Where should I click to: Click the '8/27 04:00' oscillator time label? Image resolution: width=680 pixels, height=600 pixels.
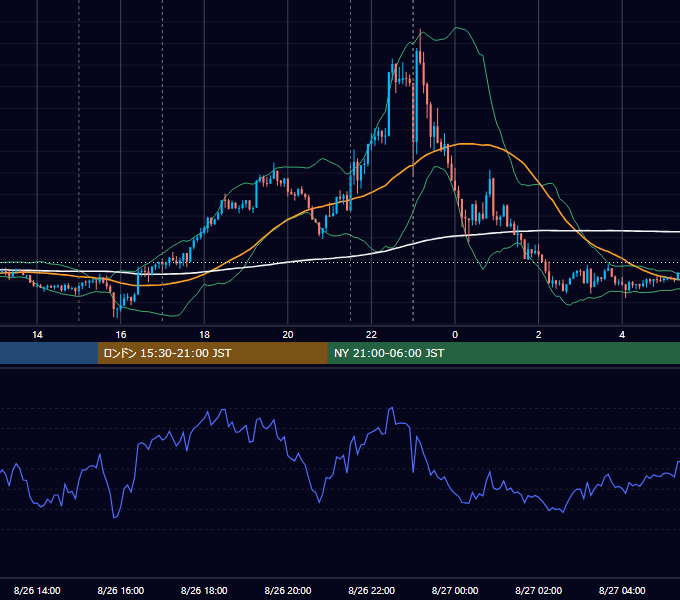coord(622,590)
